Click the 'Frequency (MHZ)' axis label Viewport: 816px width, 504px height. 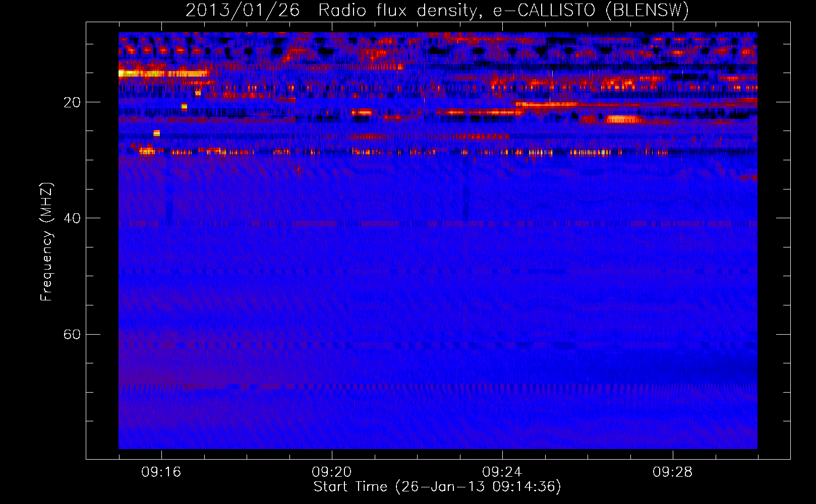46,241
